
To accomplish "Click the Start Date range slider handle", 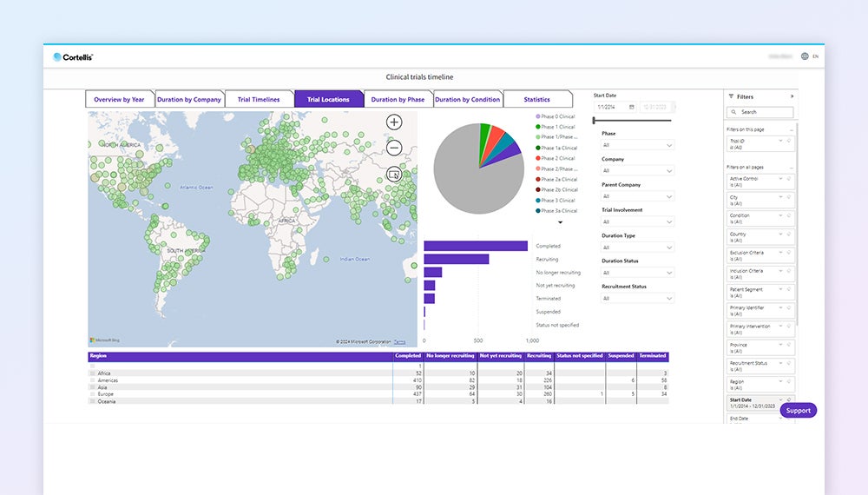I will 595,121.
